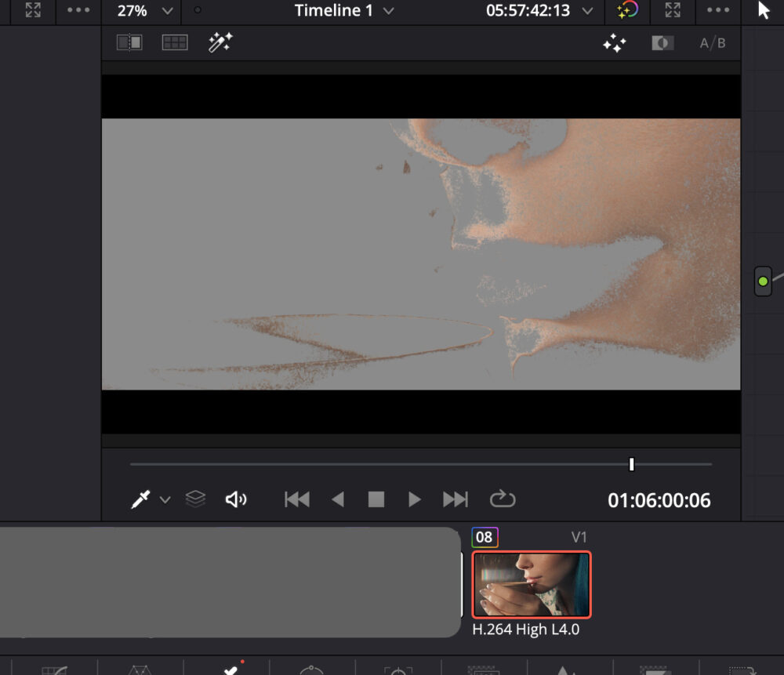Select clip 08 thumbnail

(531, 584)
